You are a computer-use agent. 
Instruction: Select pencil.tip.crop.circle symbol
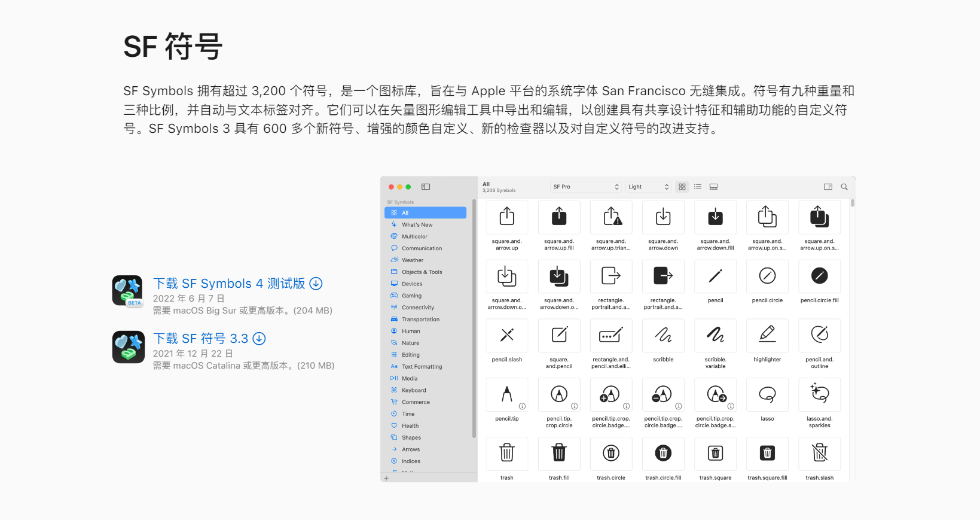tap(559, 394)
